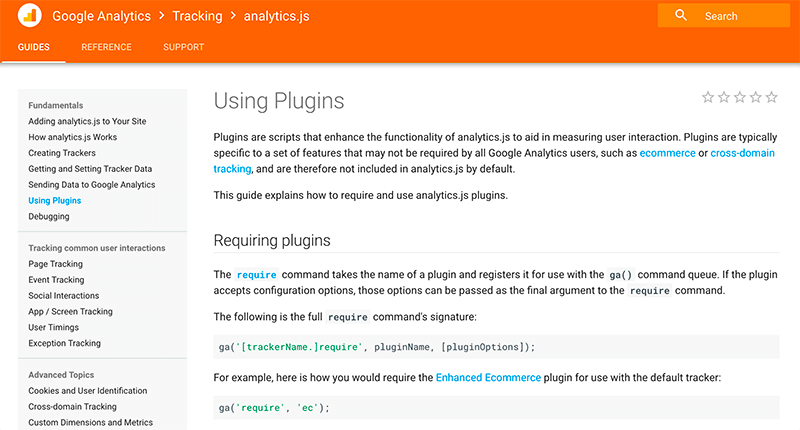Click the Search input field
Viewport: 800px width, 430px height.
point(723,16)
